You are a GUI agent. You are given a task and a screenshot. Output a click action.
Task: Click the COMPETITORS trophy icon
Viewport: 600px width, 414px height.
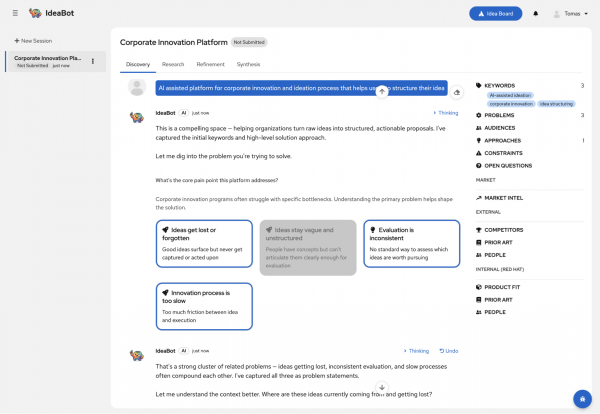coord(478,230)
